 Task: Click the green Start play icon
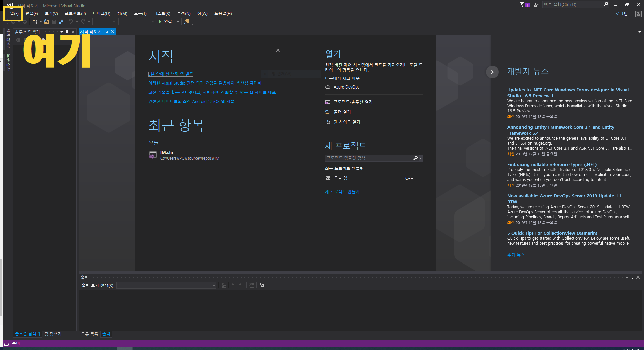coord(160,22)
